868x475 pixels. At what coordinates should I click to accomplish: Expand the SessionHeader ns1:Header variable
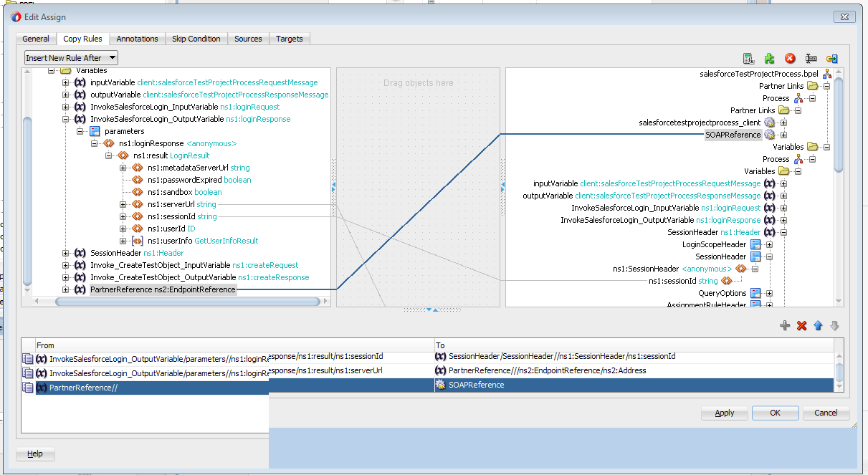pyautogui.click(x=65, y=252)
